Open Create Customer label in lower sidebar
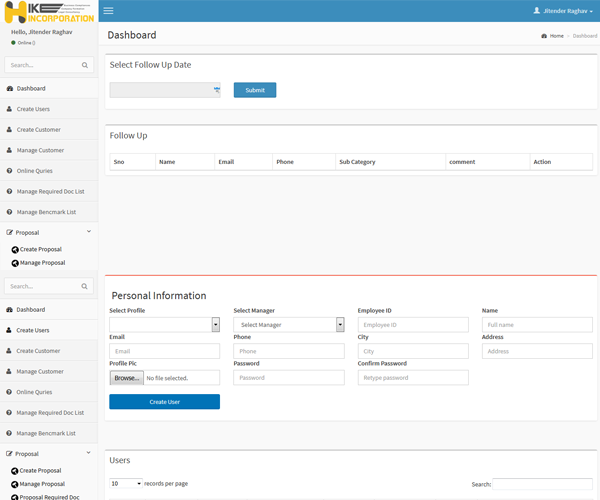 pyautogui.click(x=38, y=351)
